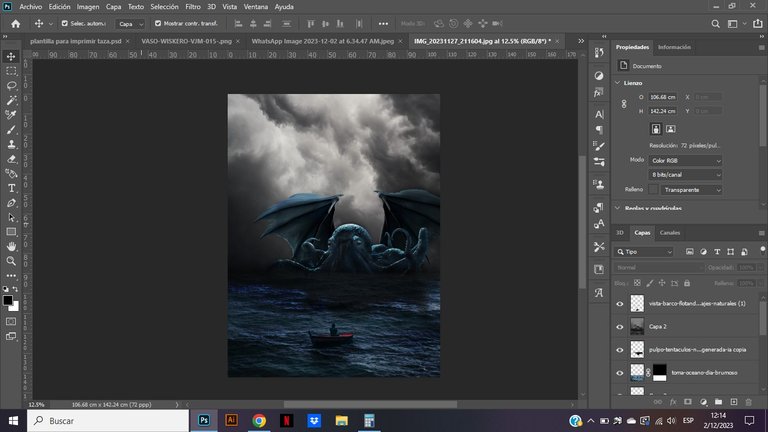Open the Styles fx panel icon

(x=599, y=93)
